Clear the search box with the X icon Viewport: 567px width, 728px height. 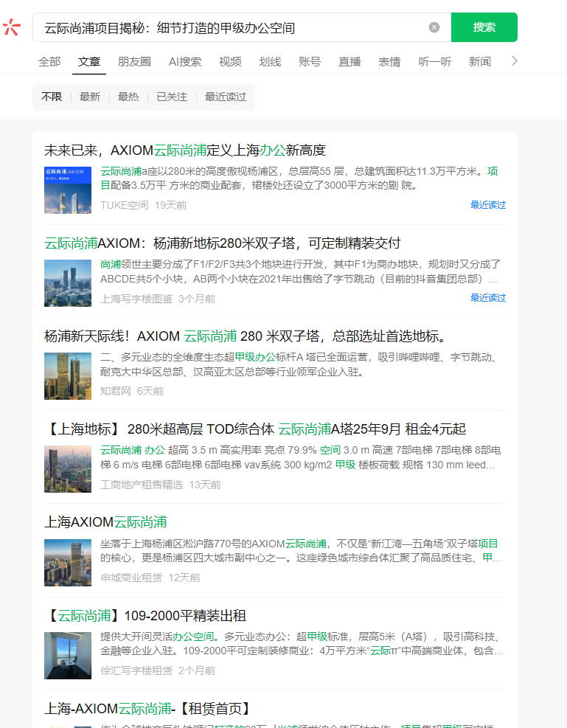pos(434,27)
